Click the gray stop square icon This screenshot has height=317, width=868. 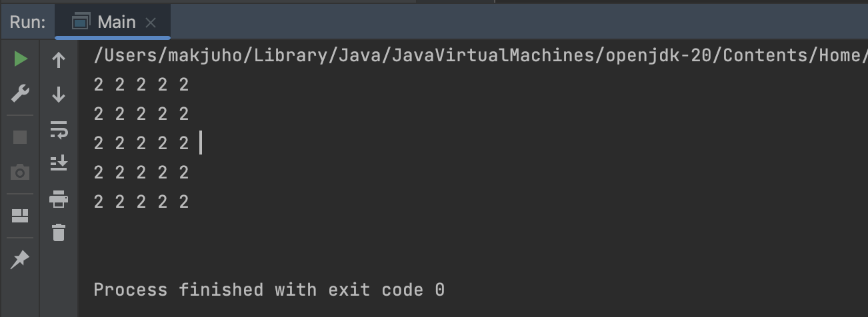coord(20,137)
